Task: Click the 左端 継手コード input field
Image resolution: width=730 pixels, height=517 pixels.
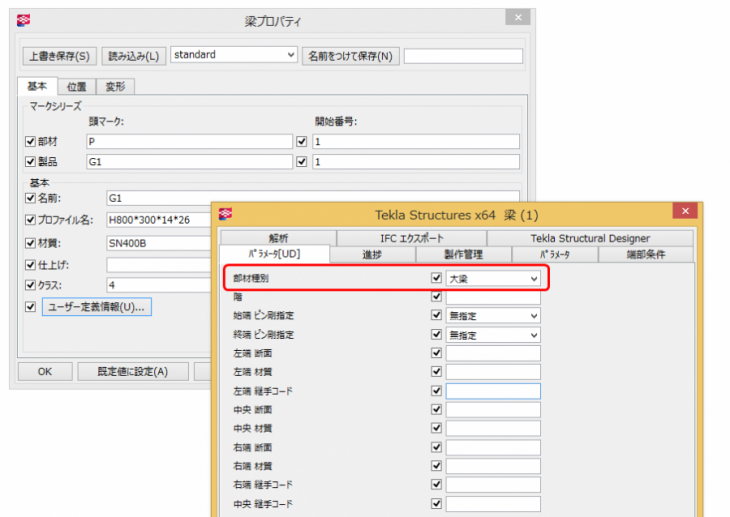Action: tap(493, 391)
